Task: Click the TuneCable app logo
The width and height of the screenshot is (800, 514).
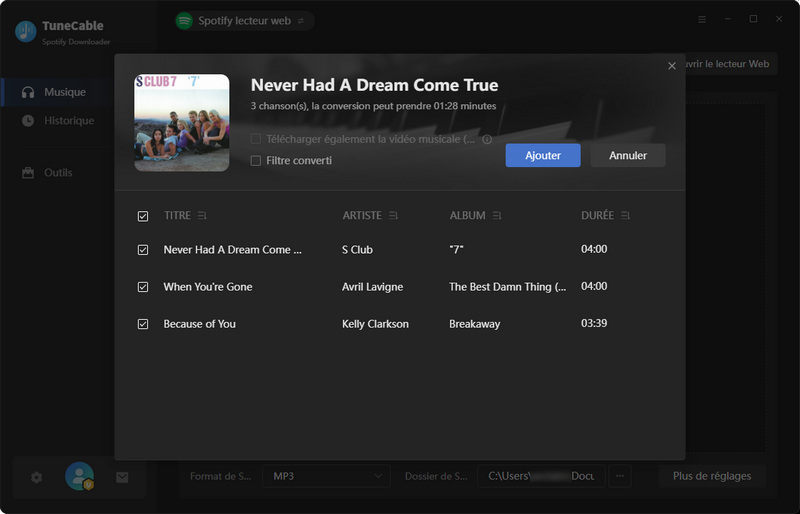Action: (x=26, y=32)
